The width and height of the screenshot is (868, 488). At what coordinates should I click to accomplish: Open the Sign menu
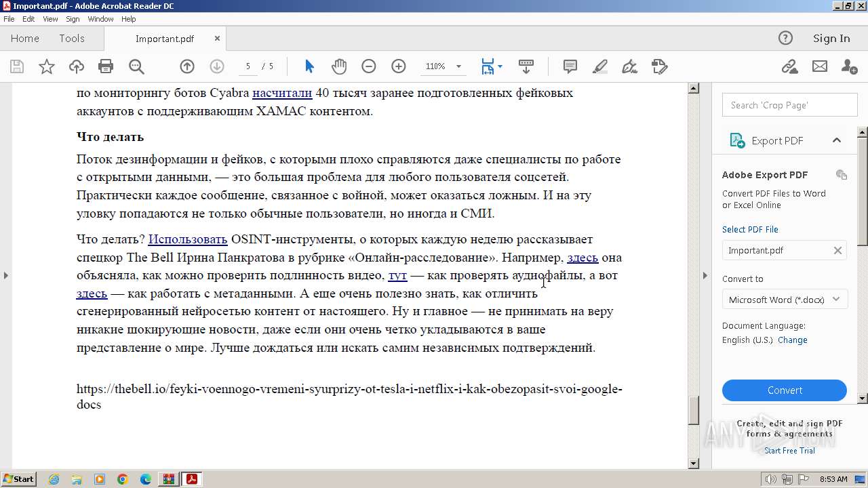(73, 19)
